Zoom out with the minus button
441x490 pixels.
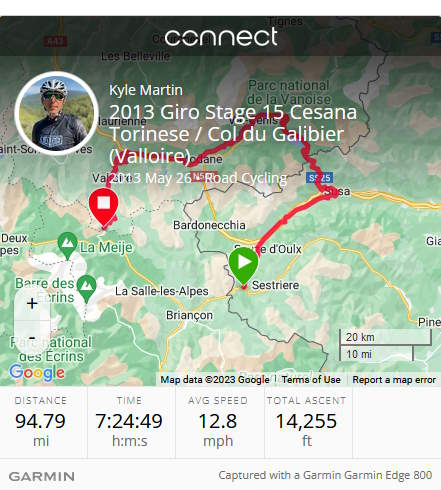(32, 337)
